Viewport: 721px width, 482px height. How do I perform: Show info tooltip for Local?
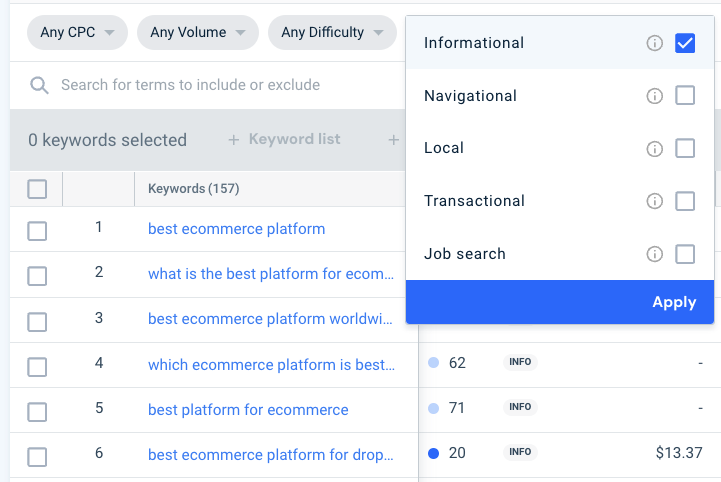[654, 149]
